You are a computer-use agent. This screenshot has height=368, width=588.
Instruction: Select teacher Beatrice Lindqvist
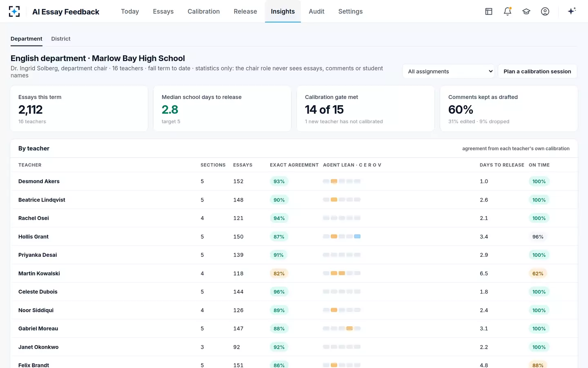pos(42,200)
